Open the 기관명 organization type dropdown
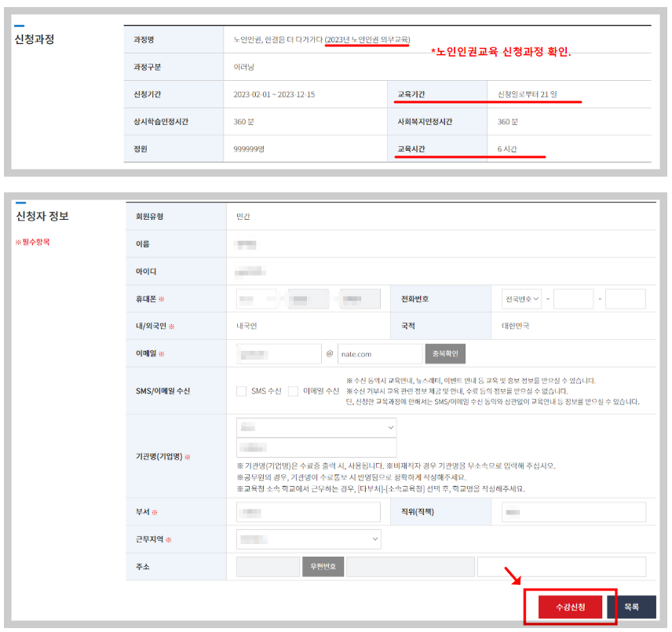 [316, 428]
